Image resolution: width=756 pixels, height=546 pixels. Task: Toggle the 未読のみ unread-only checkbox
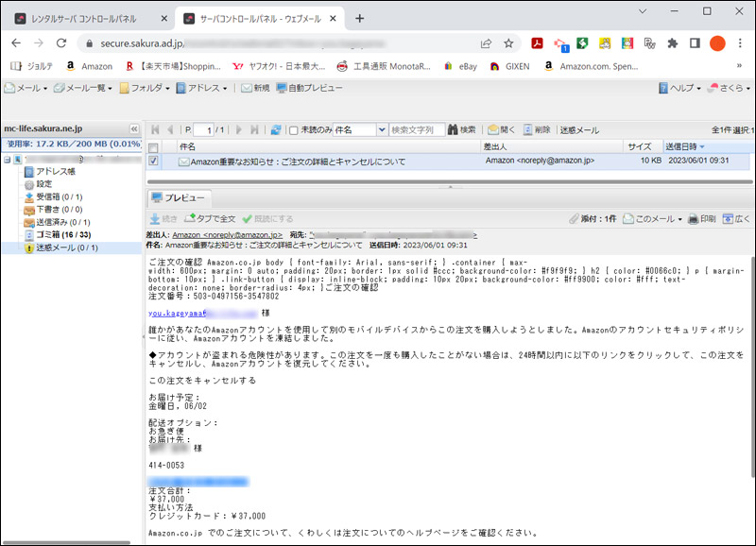(x=294, y=130)
